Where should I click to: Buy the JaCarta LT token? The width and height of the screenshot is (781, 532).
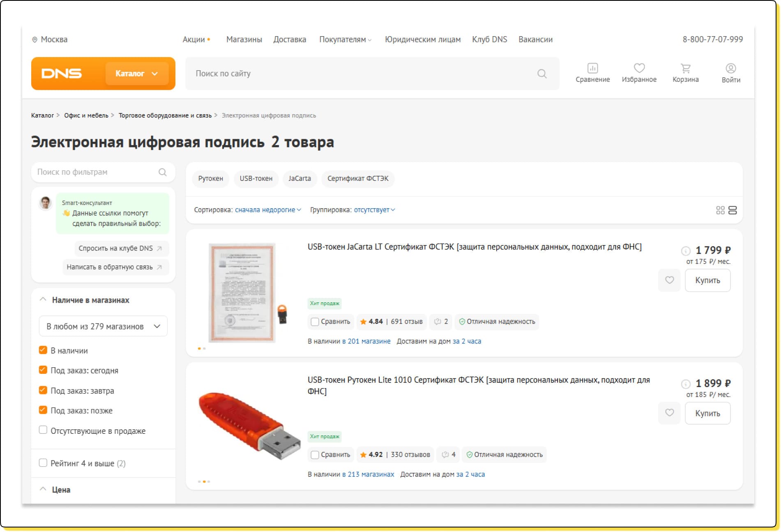click(x=707, y=280)
